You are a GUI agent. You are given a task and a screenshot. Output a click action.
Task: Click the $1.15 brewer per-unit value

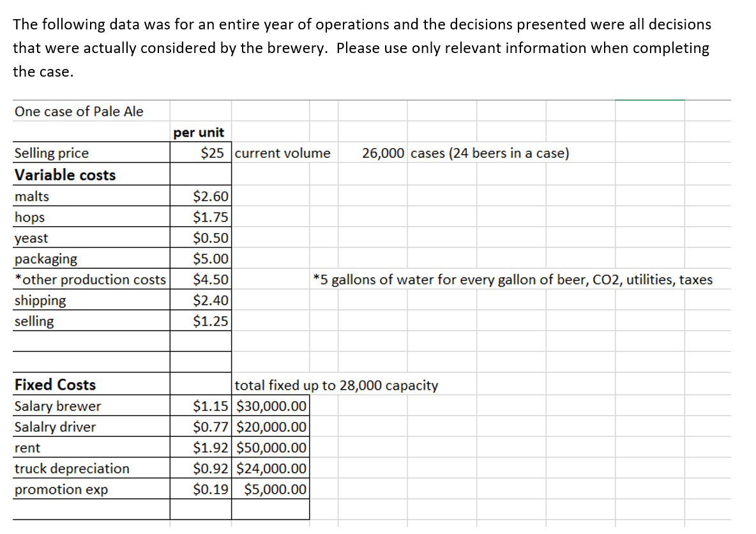pos(211,406)
